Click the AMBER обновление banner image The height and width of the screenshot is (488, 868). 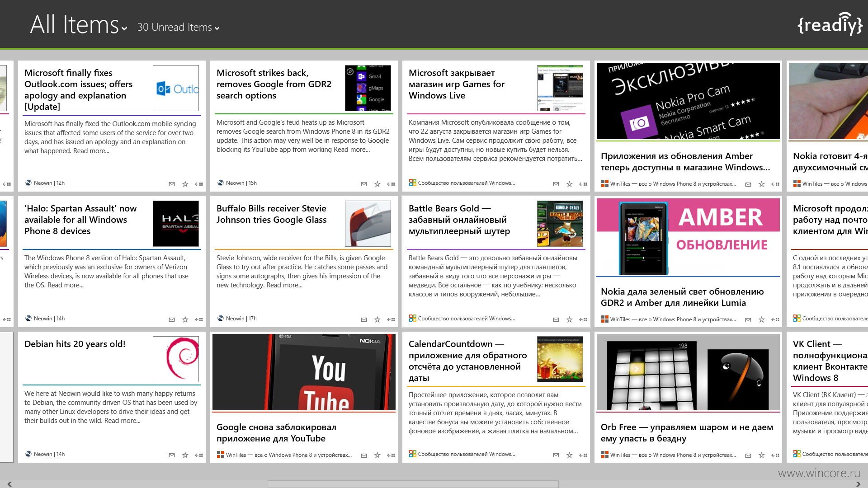coord(688,236)
